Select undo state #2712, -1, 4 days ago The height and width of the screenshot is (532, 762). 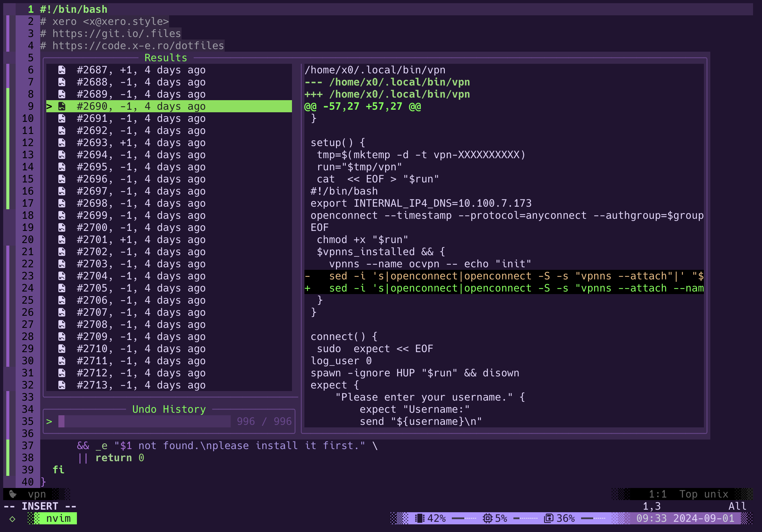tap(169, 373)
